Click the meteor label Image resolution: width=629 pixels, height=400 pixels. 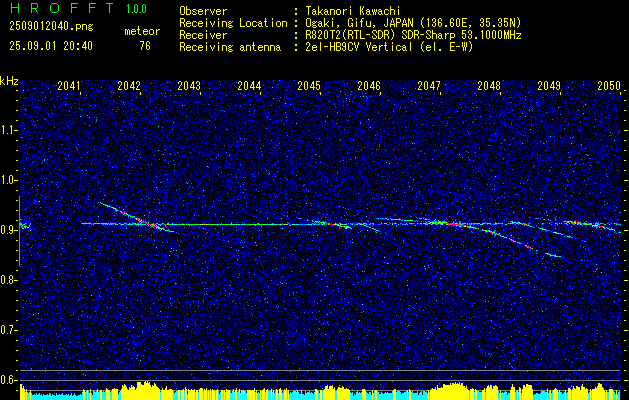pyautogui.click(x=142, y=31)
